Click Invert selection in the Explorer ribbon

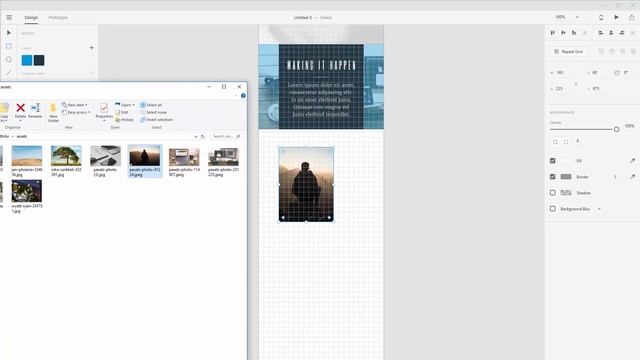tap(157, 120)
